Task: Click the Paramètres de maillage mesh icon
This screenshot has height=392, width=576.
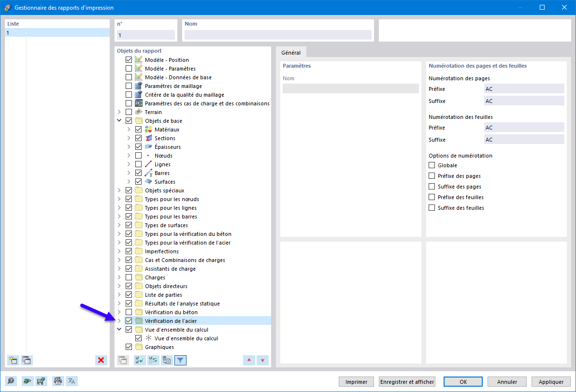Action: click(x=139, y=86)
